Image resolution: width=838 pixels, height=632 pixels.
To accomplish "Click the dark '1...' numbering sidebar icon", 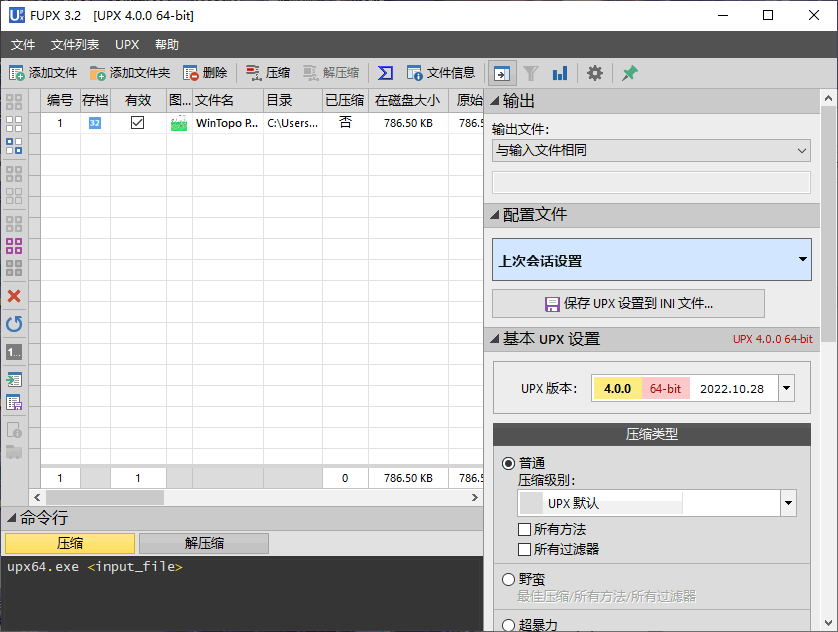I will [14, 352].
